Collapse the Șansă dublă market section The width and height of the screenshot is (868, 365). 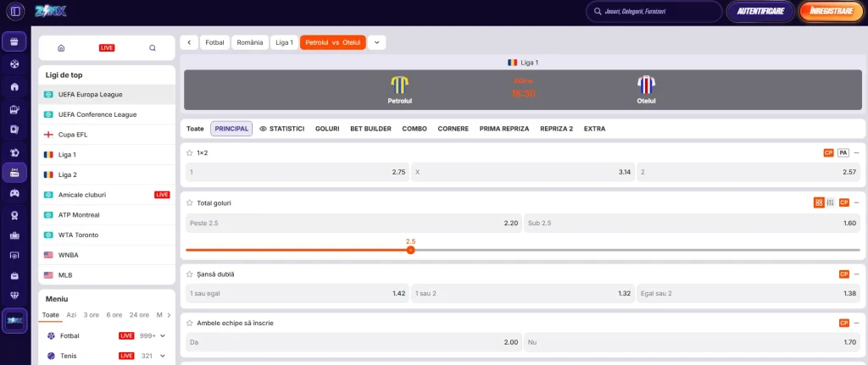pos(856,274)
